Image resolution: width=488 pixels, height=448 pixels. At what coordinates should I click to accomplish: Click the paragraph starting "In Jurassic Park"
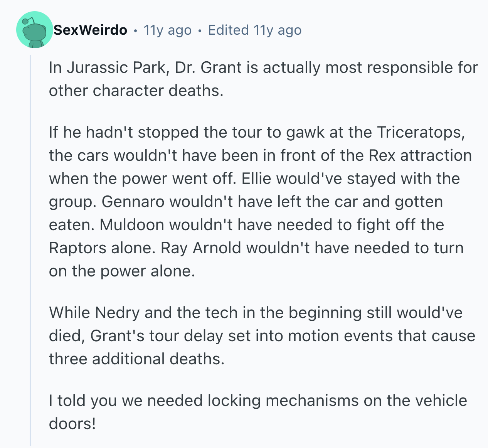coord(263,79)
